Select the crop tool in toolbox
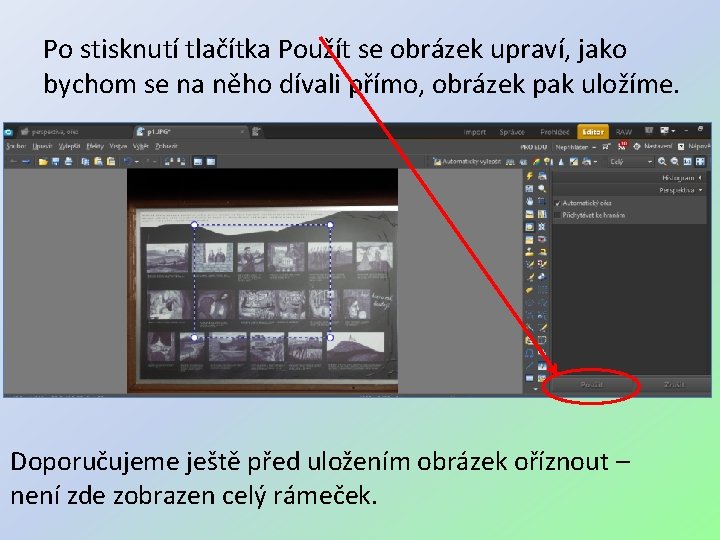Image resolution: width=720 pixels, height=540 pixels. tap(542, 201)
